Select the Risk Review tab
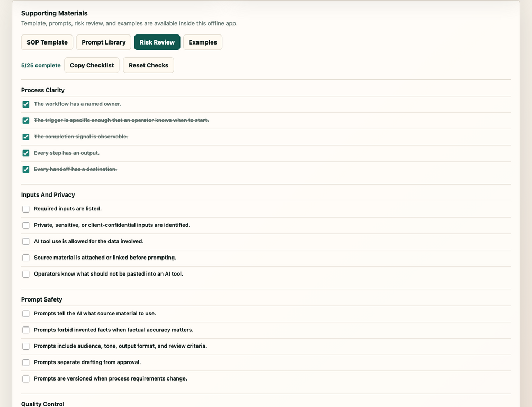The width and height of the screenshot is (532, 407). pos(157,42)
